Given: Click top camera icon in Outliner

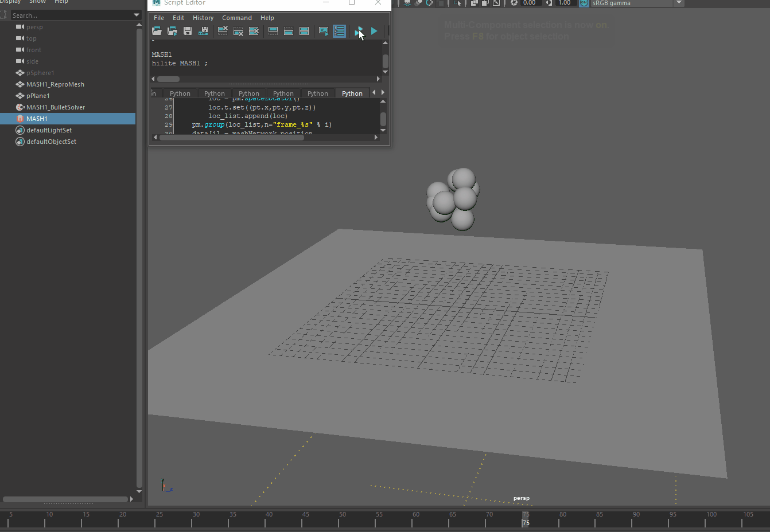Looking at the screenshot, I should pyautogui.click(x=20, y=38).
